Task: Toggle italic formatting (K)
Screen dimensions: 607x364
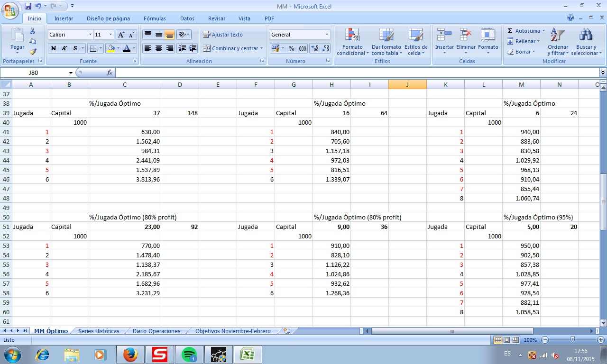Action: coord(64,48)
